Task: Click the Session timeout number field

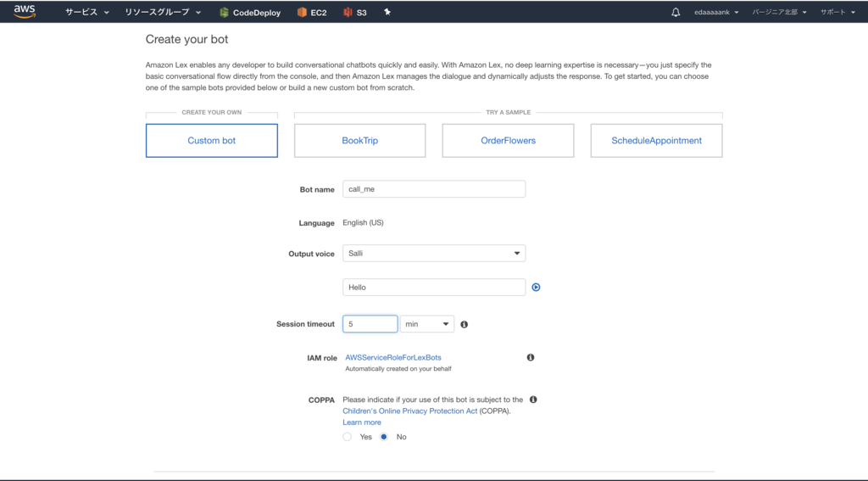Action: click(x=370, y=324)
